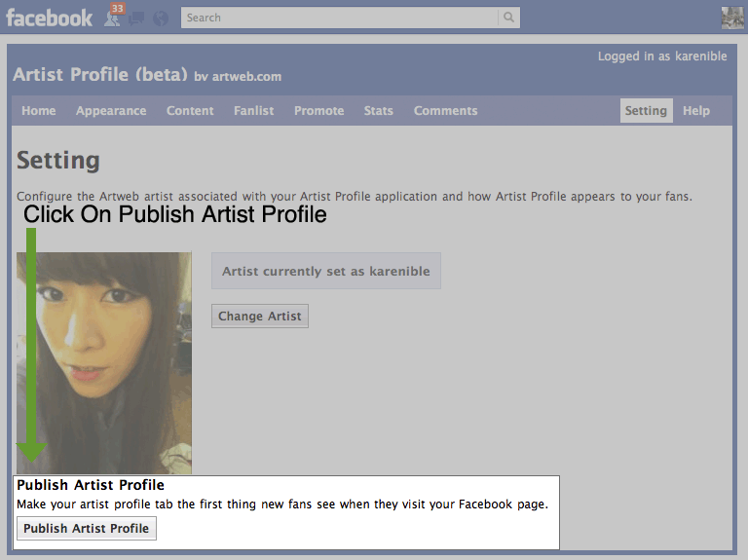
Task: Select the Promote tab
Action: (319, 111)
